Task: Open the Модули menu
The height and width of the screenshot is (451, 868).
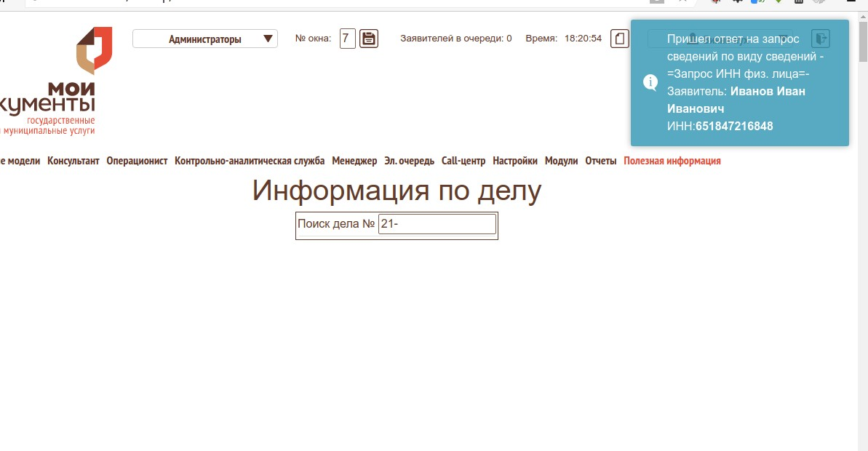Action: point(561,161)
